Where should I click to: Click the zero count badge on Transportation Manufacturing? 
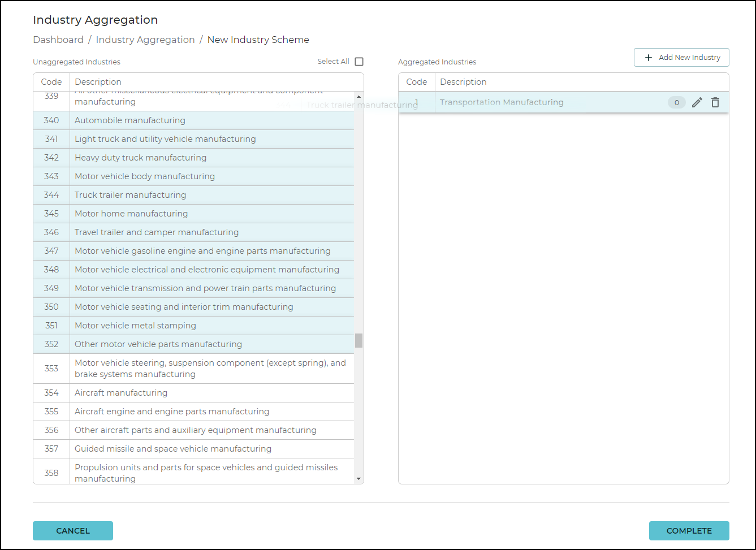click(x=677, y=102)
